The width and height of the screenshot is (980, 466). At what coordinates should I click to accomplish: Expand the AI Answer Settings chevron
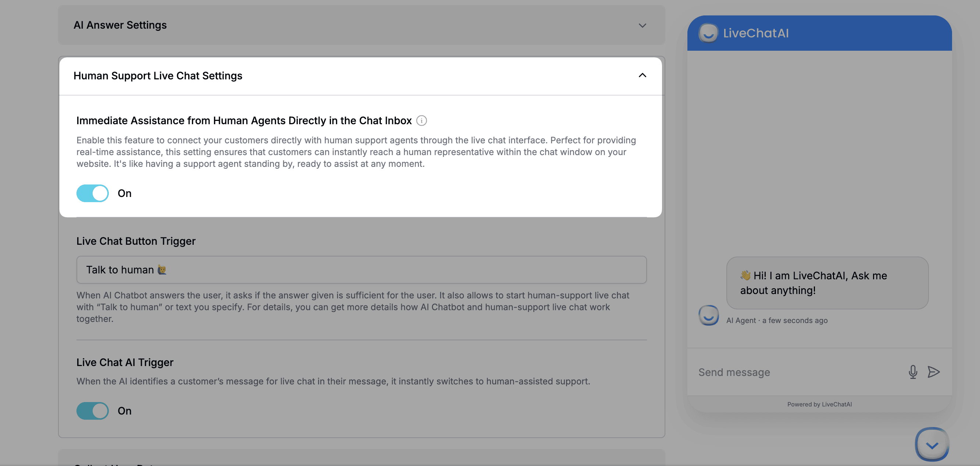[x=642, y=25]
